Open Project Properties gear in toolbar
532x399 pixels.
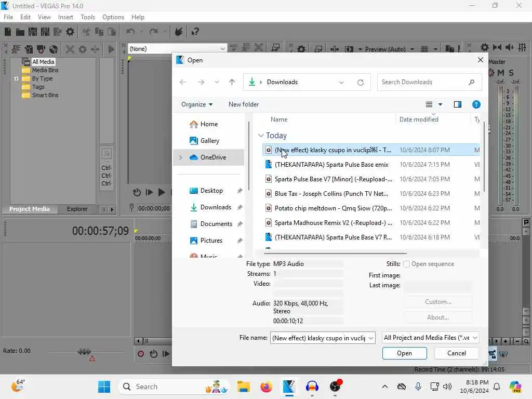[70, 32]
